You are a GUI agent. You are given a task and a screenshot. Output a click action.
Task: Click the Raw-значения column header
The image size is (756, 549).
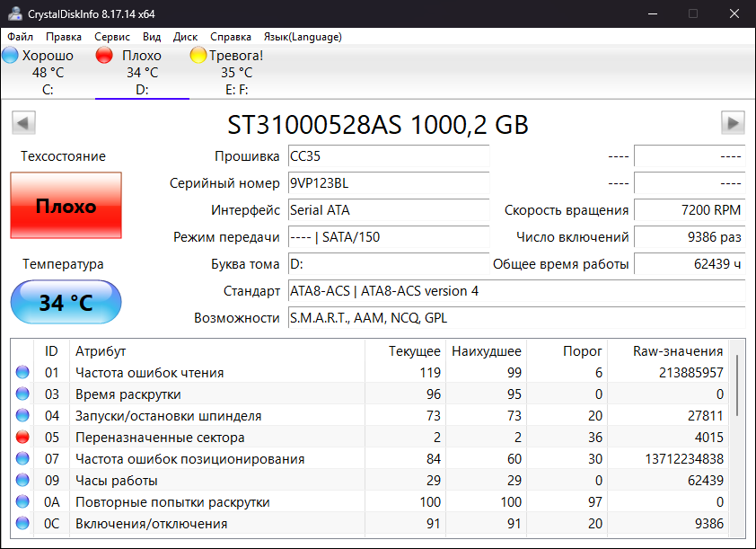pos(668,350)
